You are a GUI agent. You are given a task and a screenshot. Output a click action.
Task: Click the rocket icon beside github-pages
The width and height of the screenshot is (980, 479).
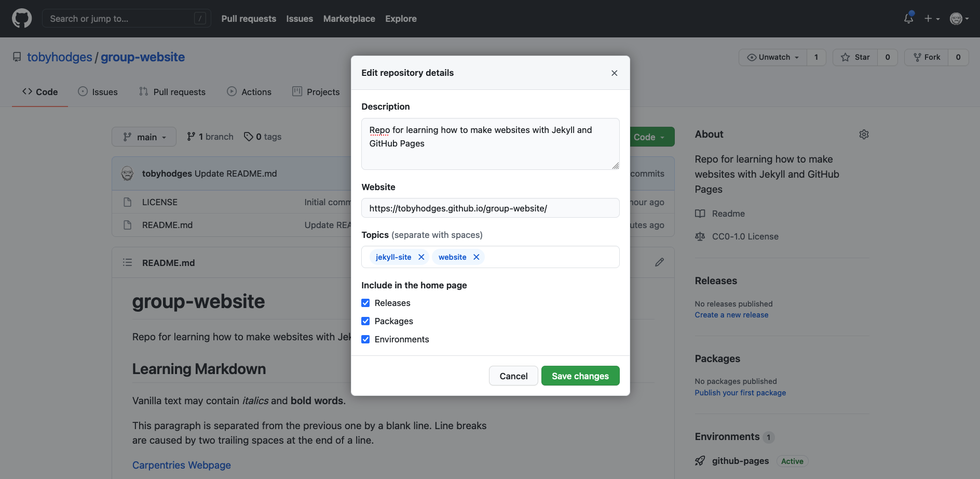[700, 461]
